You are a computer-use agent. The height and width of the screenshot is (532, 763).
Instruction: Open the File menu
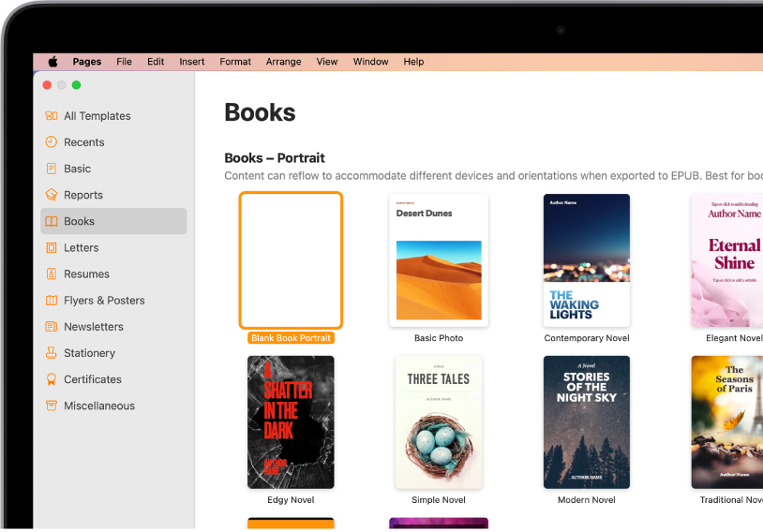[124, 62]
